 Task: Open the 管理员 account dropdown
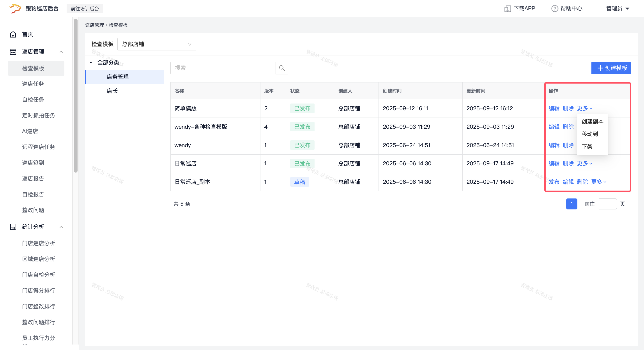pyautogui.click(x=617, y=9)
